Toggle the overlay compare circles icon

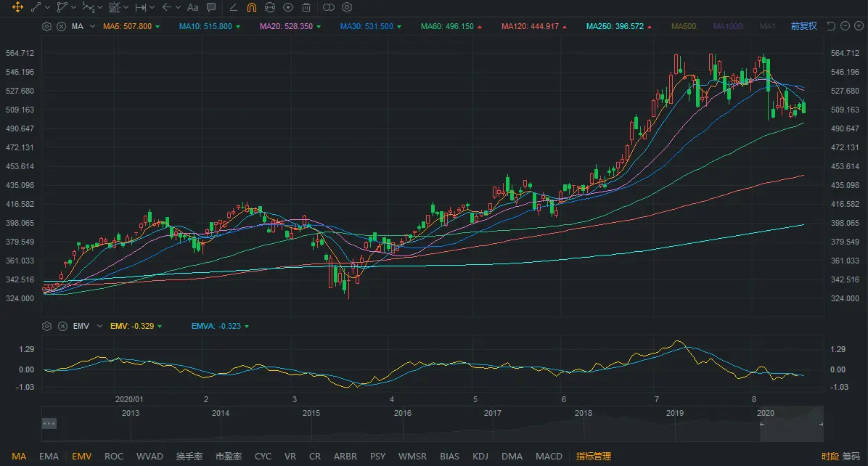(328, 7)
